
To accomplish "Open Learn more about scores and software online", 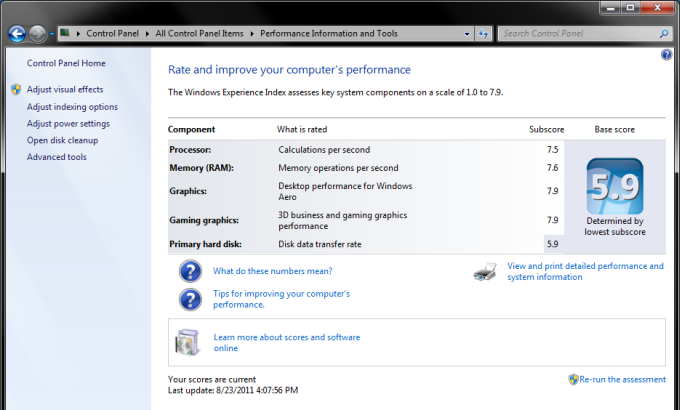I will [287, 342].
